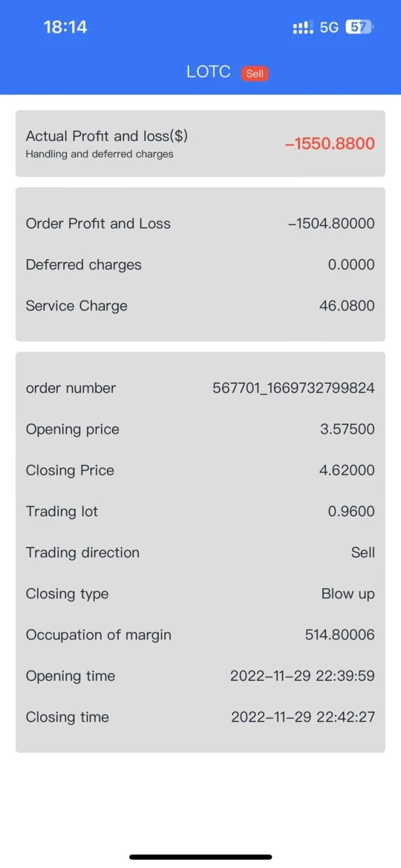Tap the Handling and deferred charges subtitle
401x868 pixels.
coord(100,154)
